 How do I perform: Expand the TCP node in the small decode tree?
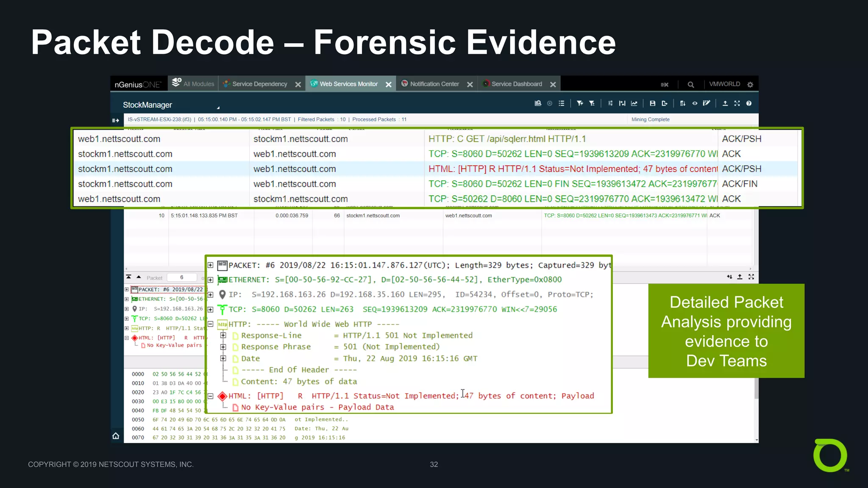click(127, 319)
